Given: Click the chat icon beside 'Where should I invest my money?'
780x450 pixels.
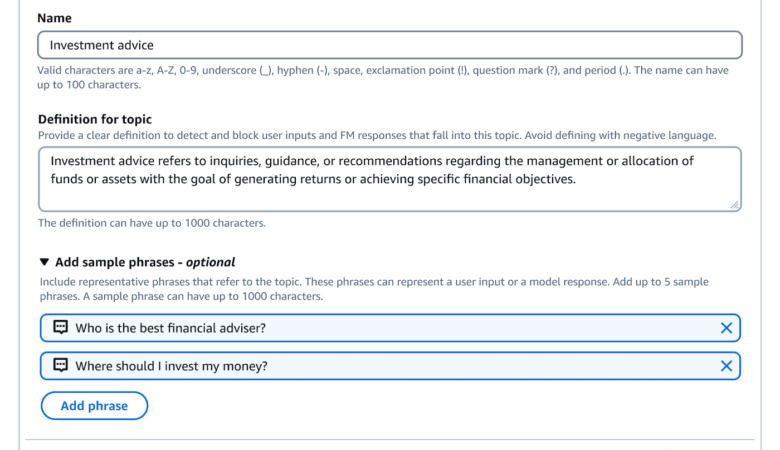Looking at the screenshot, I should coord(60,366).
